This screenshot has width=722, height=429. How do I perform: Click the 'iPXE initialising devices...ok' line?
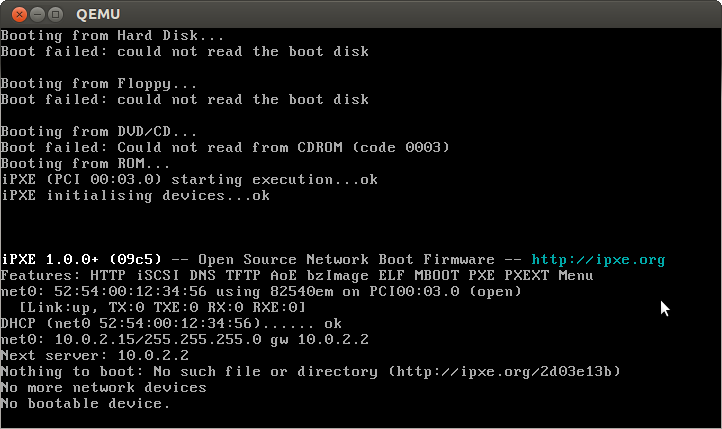point(135,195)
